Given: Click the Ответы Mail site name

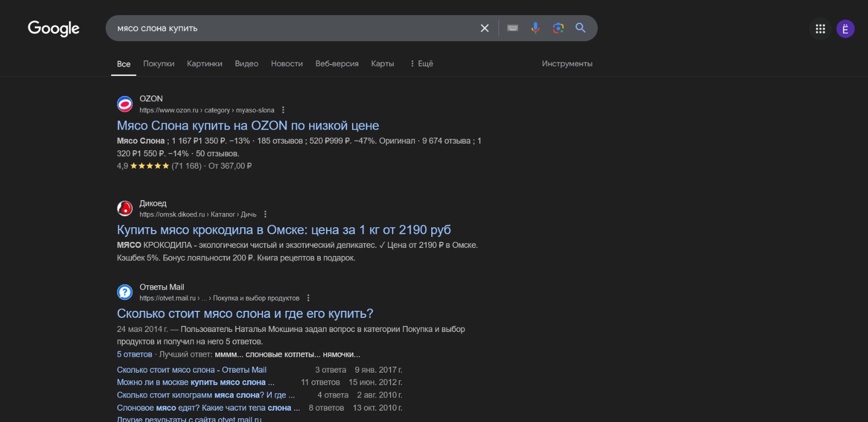Looking at the screenshot, I should click(x=162, y=287).
